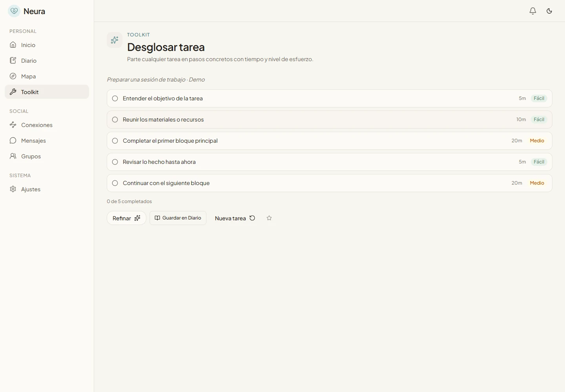The height and width of the screenshot is (392, 565).
Task: Check off 'Reunir los materiales o recursos'
Action: tap(115, 120)
